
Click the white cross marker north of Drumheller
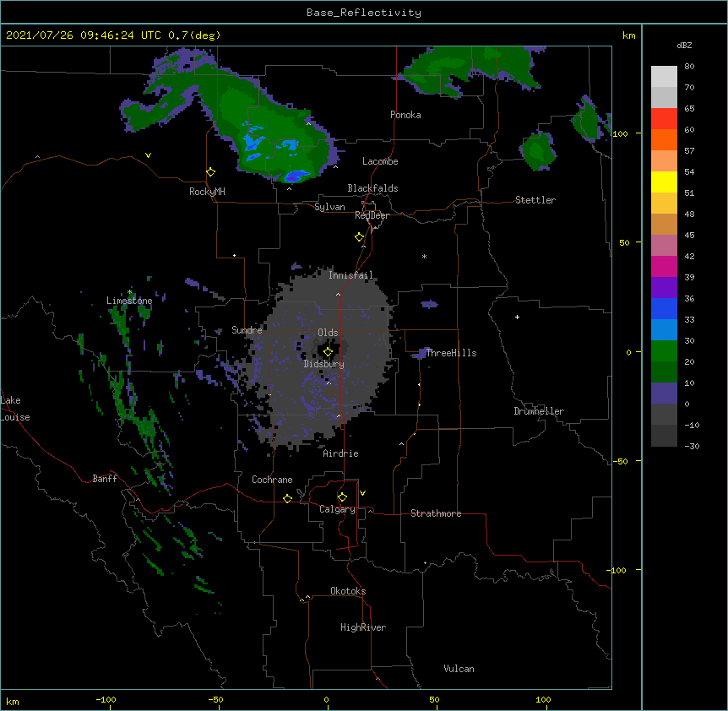517,317
